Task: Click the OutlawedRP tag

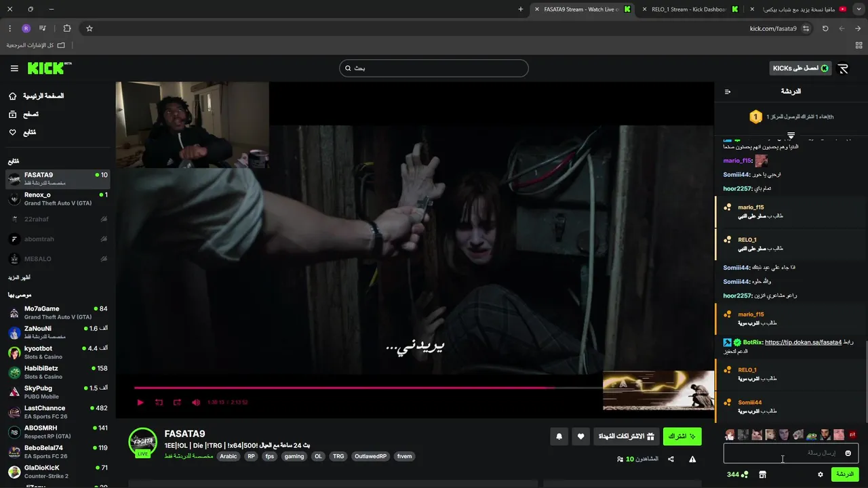Action: coord(370,457)
